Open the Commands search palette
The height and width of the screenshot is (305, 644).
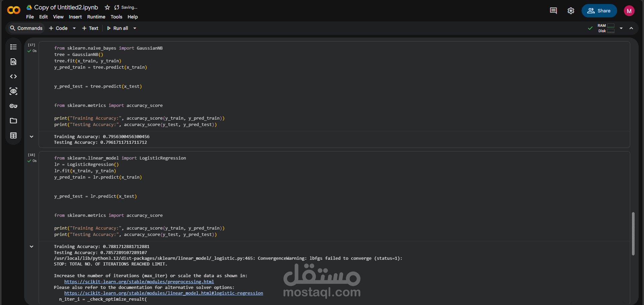tap(26, 28)
